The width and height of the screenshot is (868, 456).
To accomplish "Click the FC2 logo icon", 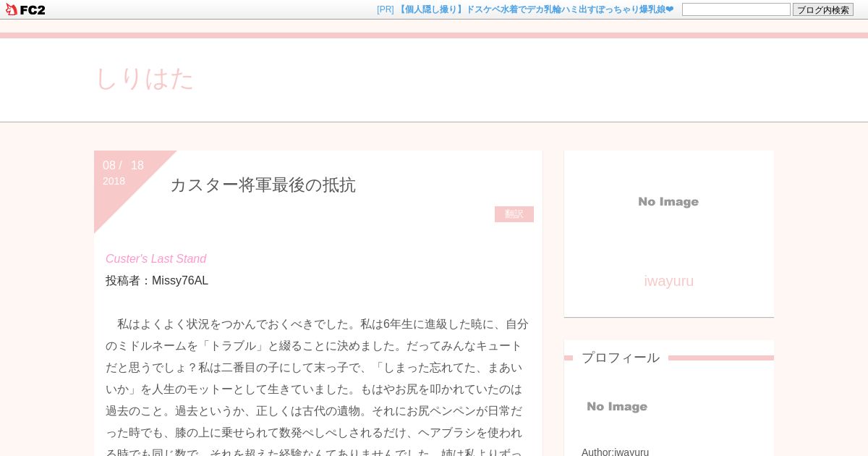I will point(25,9).
